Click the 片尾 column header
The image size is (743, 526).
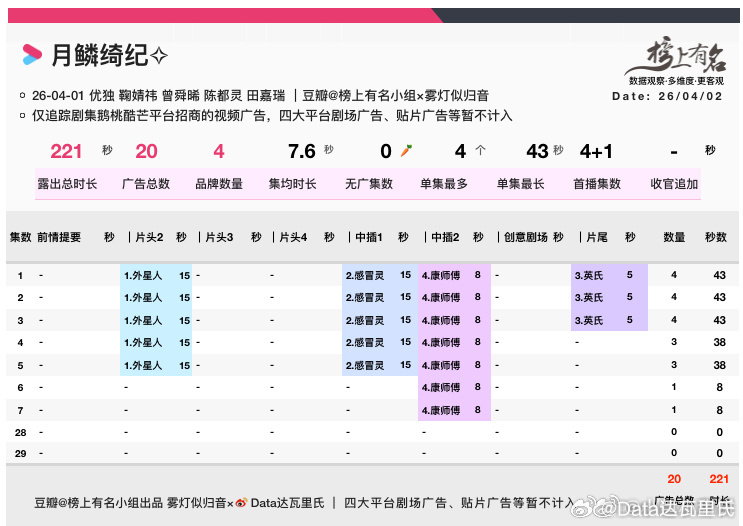(597, 237)
